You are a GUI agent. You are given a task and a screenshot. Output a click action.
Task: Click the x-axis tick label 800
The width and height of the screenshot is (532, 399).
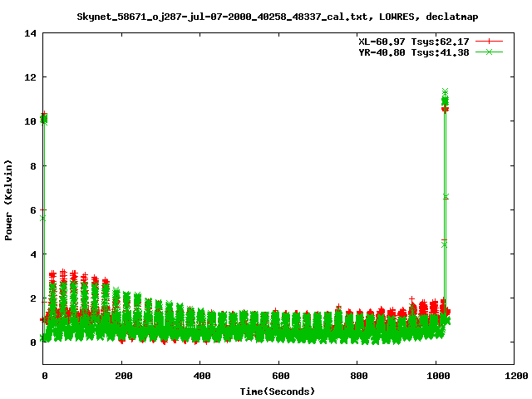tap(359, 376)
